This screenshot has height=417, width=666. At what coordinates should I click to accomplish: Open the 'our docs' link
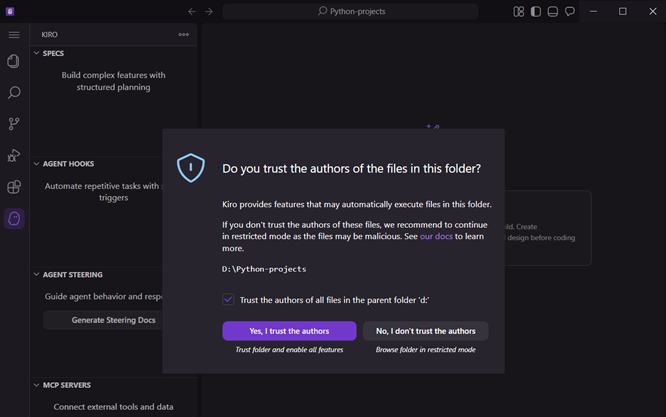tap(436, 236)
